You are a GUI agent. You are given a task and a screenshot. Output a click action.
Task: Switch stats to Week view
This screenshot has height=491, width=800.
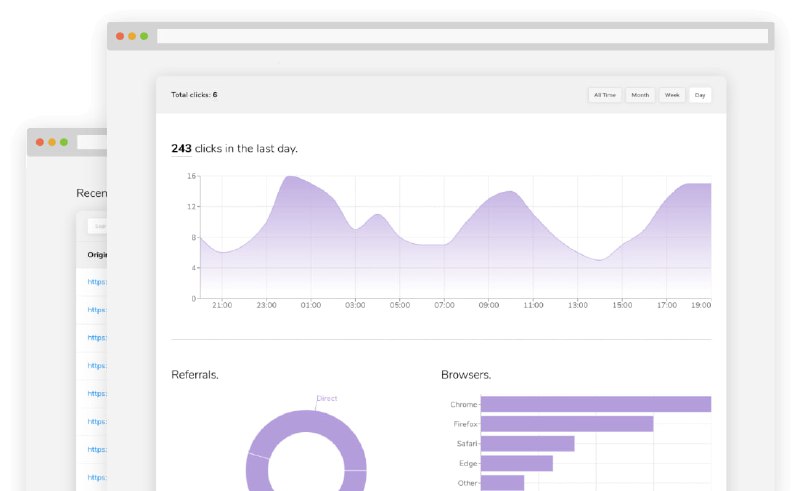click(672, 95)
